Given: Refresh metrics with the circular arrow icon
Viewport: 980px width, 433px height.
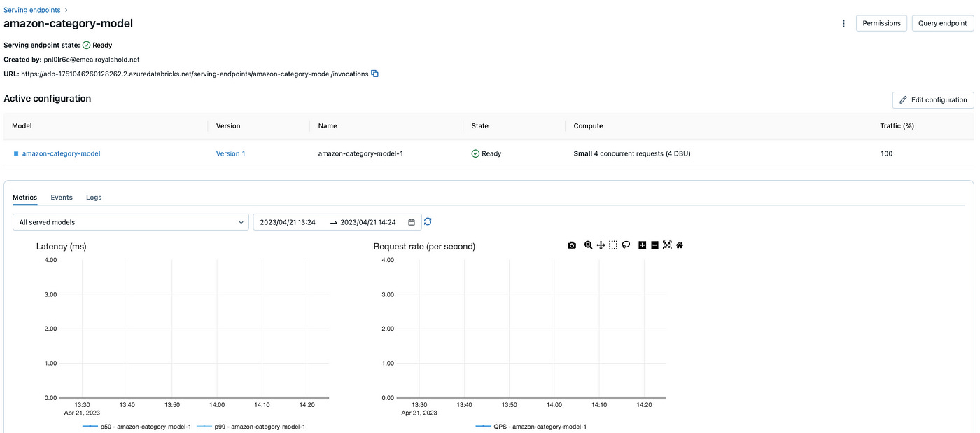Looking at the screenshot, I should (428, 221).
